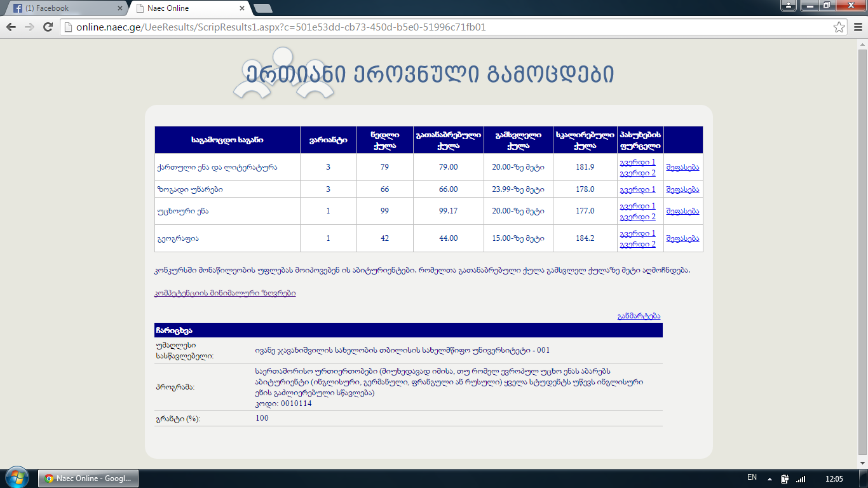Open the Chrome hamburger menu
This screenshot has width=868, height=488.
857,27
